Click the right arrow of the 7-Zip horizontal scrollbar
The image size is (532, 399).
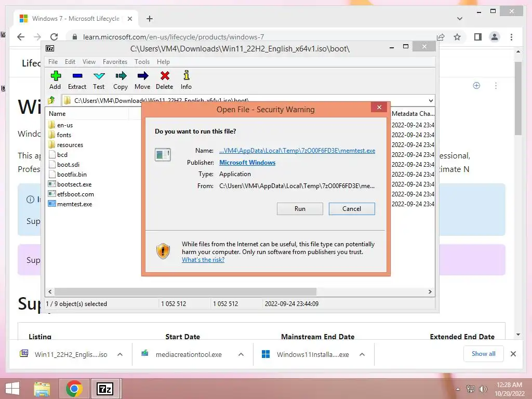[x=430, y=292]
